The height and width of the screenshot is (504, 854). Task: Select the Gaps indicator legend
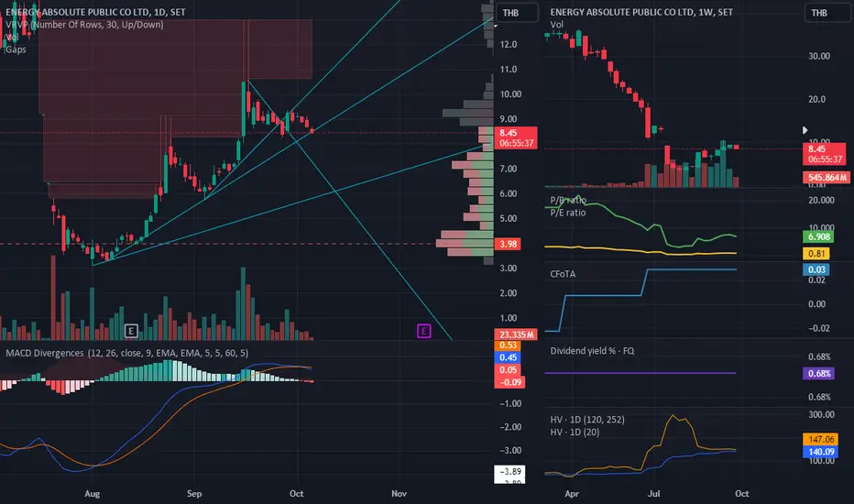16,49
